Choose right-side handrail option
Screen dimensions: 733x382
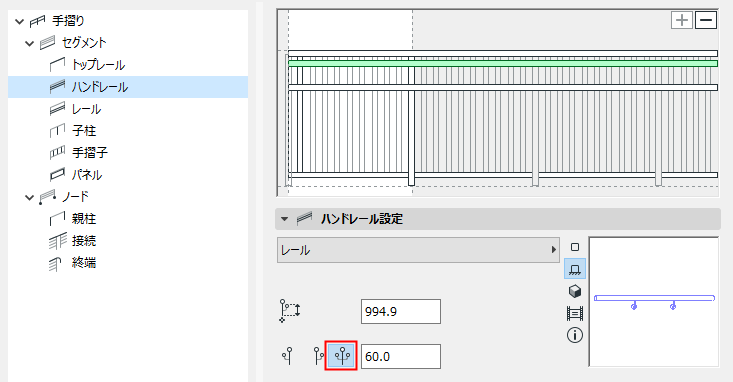(x=318, y=356)
